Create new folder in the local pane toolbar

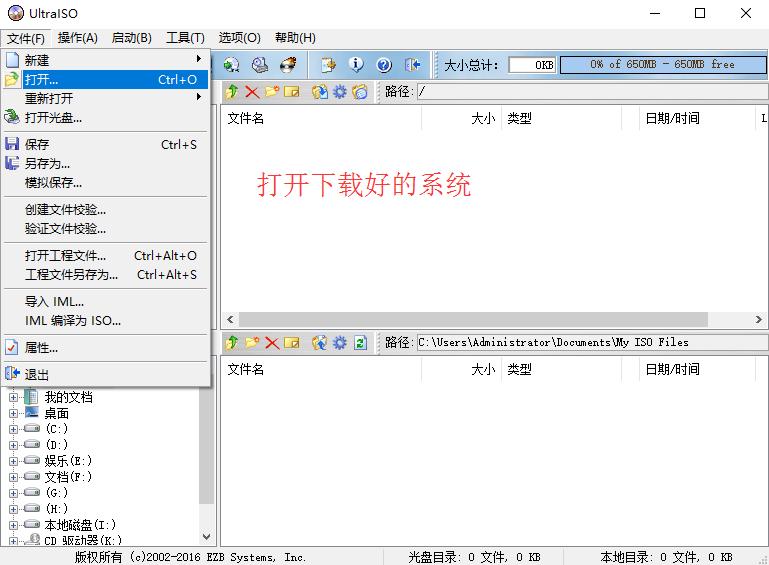(252, 342)
